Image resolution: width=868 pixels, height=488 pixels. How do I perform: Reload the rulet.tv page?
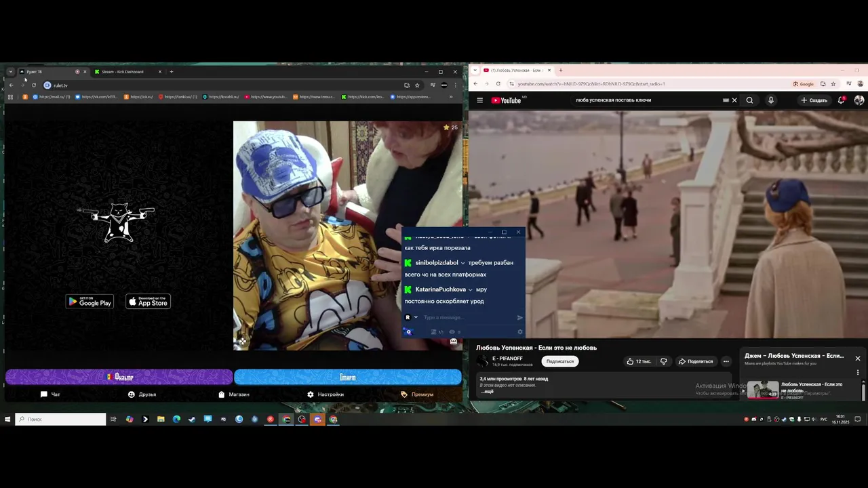click(33, 85)
